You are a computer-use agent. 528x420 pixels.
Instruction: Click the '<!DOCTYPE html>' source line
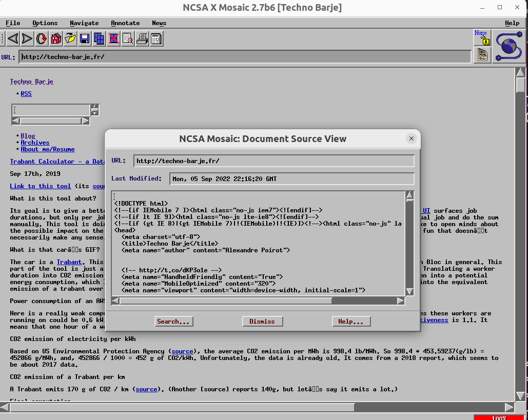[141, 203]
